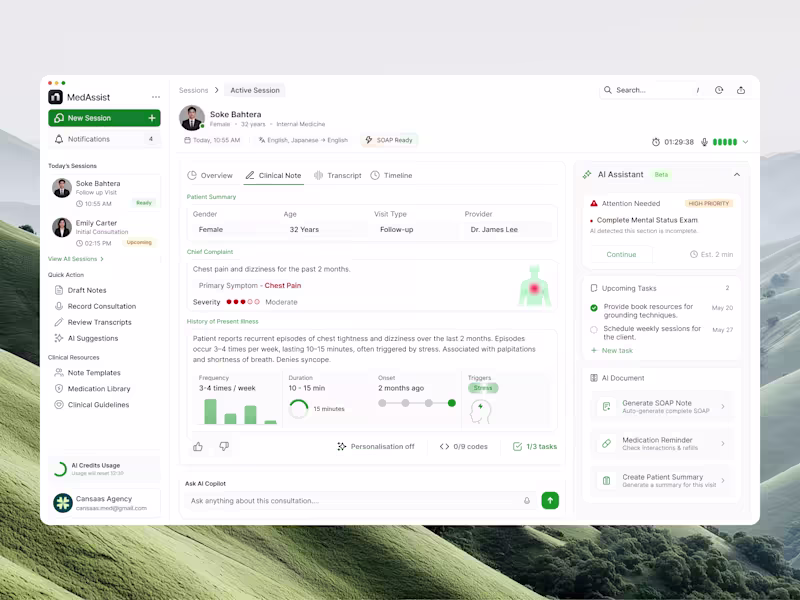Click View All Sessions link
The width and height of the screenshot is (800, 600).
click(76, 259)
